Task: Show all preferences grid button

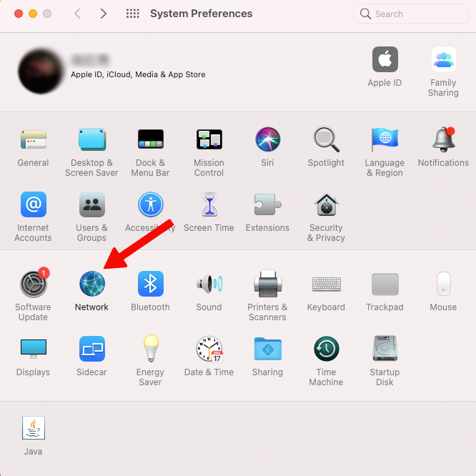Action: [133, 14]
